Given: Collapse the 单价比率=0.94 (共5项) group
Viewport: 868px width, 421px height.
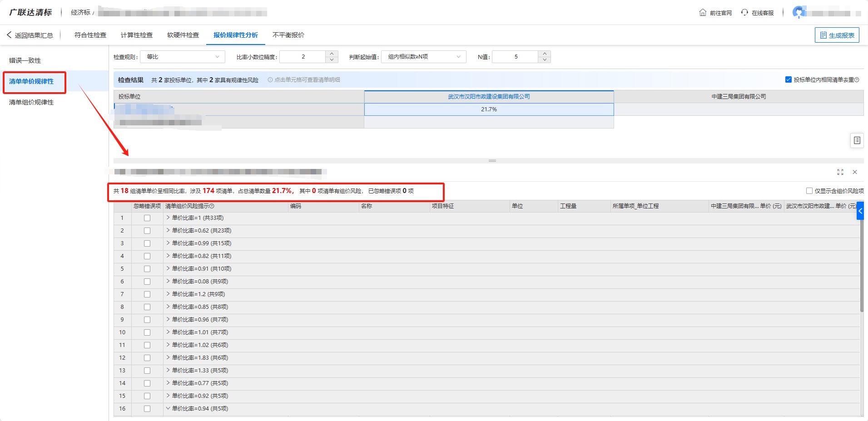Looking at the screenshot, I should (x=168, y=408).
